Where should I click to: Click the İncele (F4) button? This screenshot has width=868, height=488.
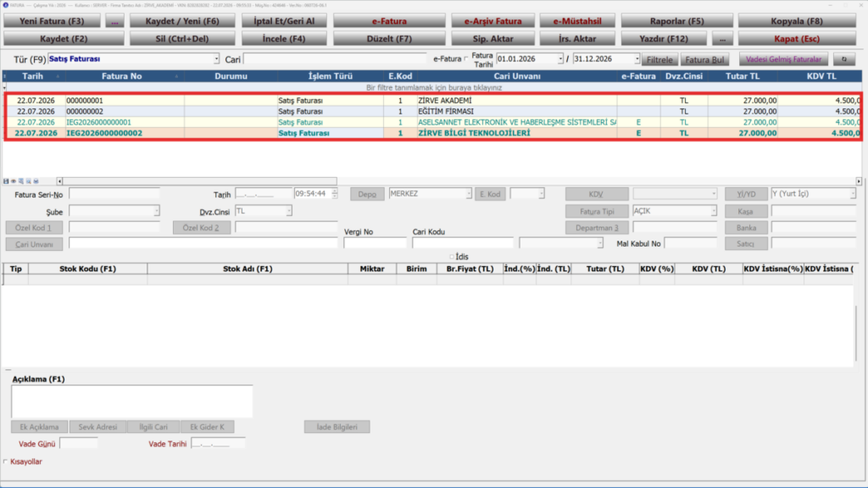(x=284, y=39)
